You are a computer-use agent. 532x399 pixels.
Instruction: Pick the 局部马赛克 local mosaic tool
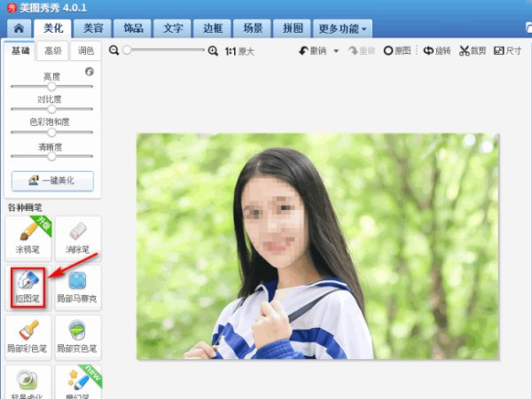[x=77, y=286]
